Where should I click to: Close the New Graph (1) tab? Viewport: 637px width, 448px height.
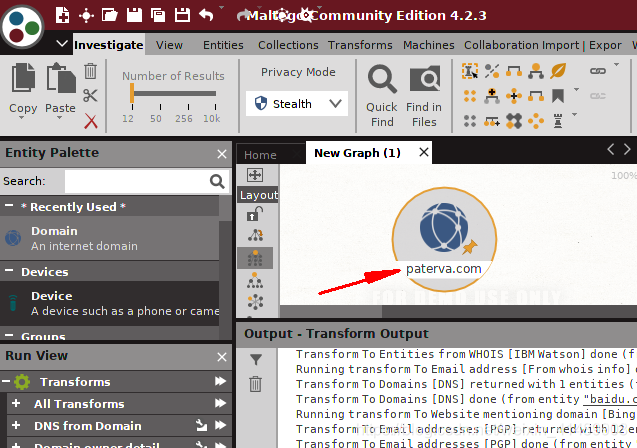pos(424,152)
